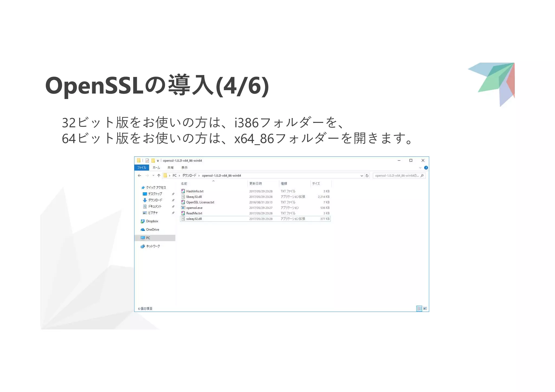Switch to large icons view in status bar
This screenshot has width=555, height=392.
(425, 308)
